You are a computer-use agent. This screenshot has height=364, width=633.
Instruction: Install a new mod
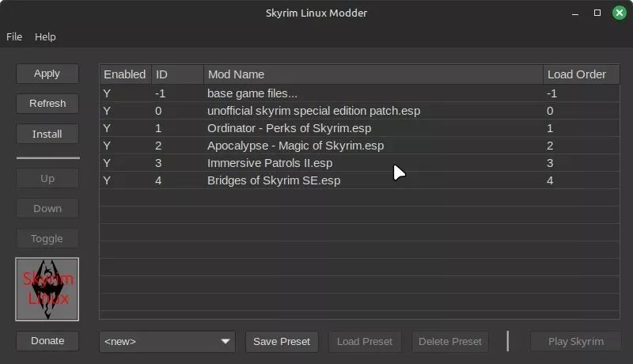click(47, 134)
